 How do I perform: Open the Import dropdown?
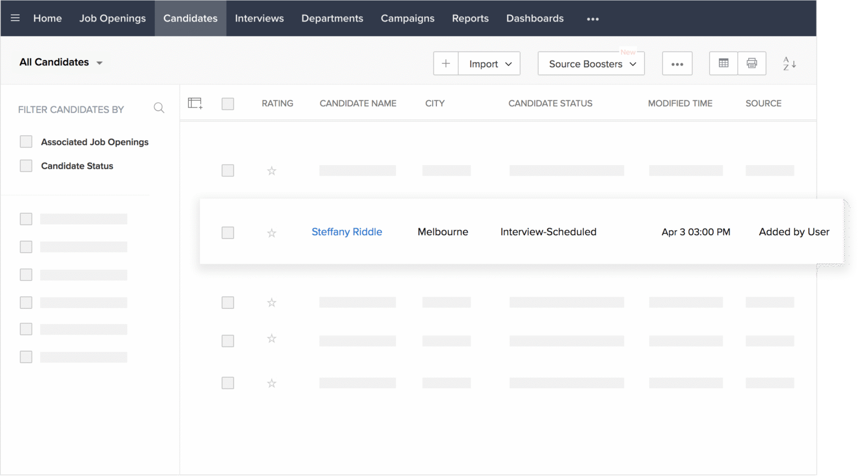click(x=488, y=63)
